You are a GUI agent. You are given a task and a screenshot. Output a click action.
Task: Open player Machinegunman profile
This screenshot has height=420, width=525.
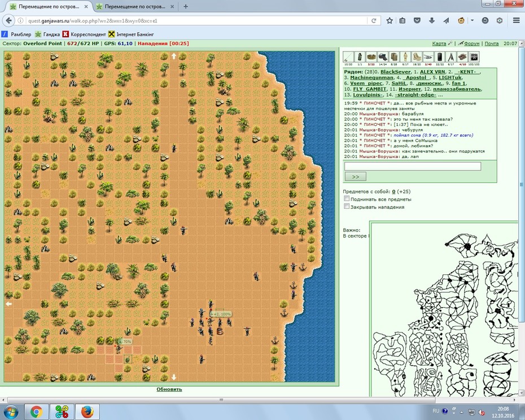click(371, 77)
